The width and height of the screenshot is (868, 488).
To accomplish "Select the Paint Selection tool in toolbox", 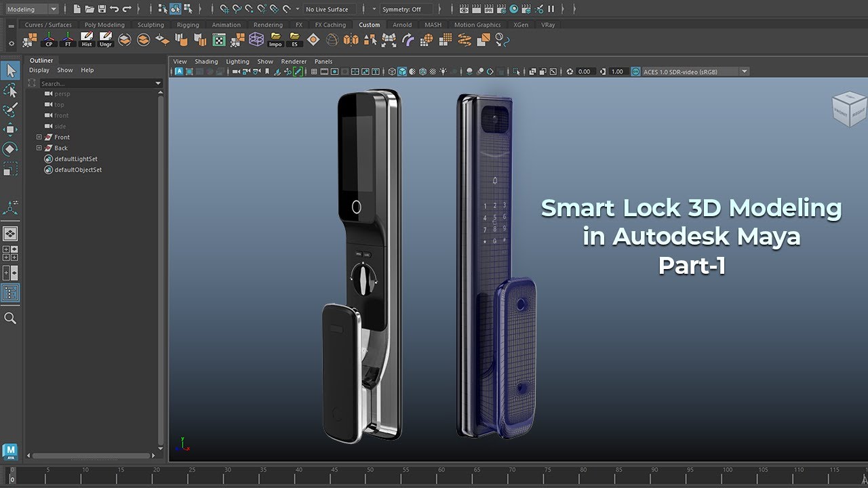I will point(10,110).
